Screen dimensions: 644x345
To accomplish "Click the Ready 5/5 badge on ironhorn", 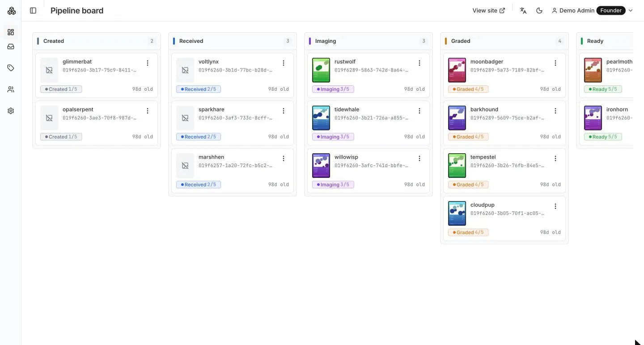I will 603,137.
